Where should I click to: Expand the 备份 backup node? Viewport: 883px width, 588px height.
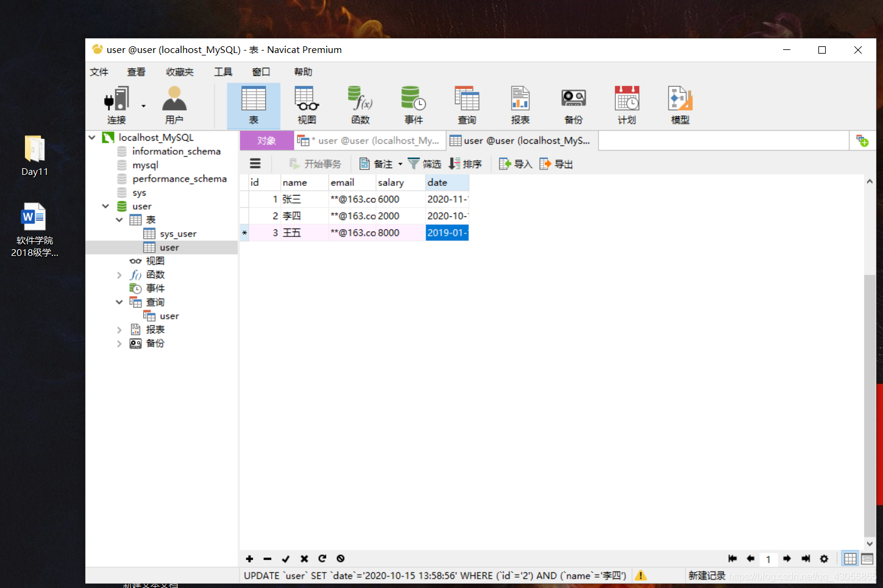coord(119,344)
